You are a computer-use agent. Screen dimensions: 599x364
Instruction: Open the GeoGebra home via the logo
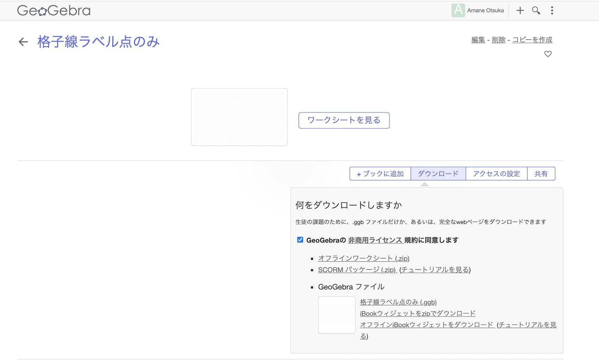(x=53, y=10)
